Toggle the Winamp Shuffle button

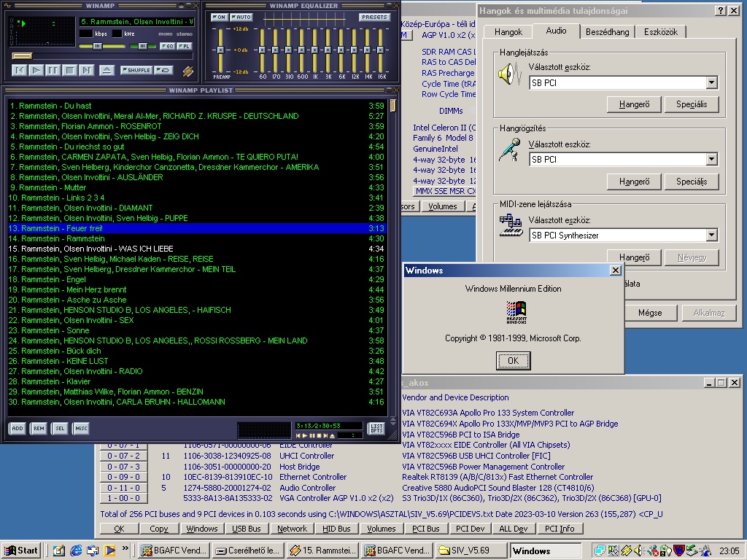click(136, 70)
